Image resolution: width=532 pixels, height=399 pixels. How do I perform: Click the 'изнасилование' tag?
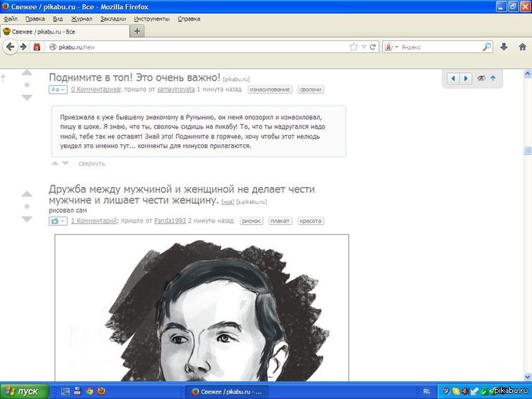tap(270, 90)
